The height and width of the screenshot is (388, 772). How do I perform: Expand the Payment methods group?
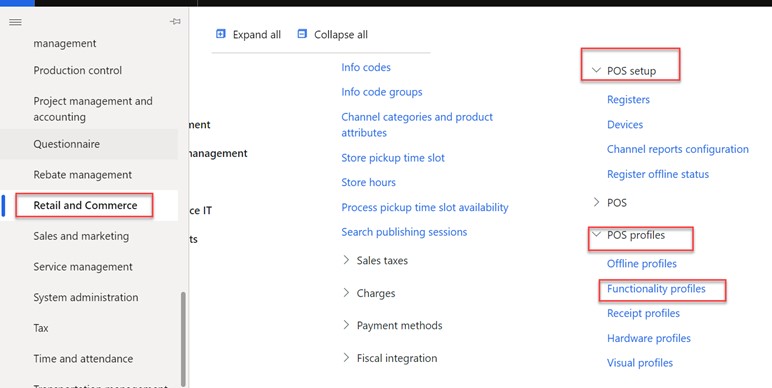tap(392, 325)
